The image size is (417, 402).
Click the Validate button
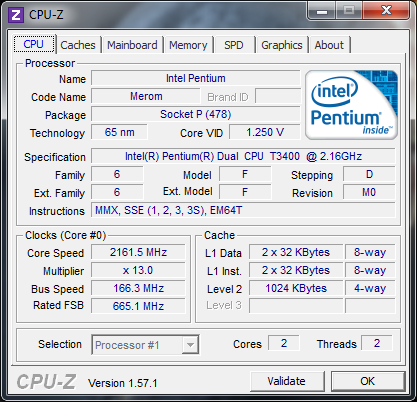[x=287, y=381]
